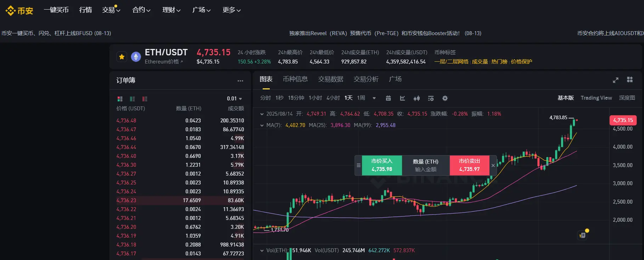This screenshot has height=260, width=644.
Task: Toggle the ETH/USDT favorite star
Action: point(122,57)
